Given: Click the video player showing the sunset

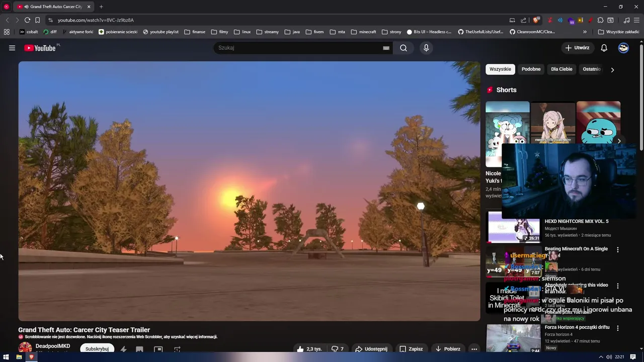Looking at the screenshot, I should (250, 191).
